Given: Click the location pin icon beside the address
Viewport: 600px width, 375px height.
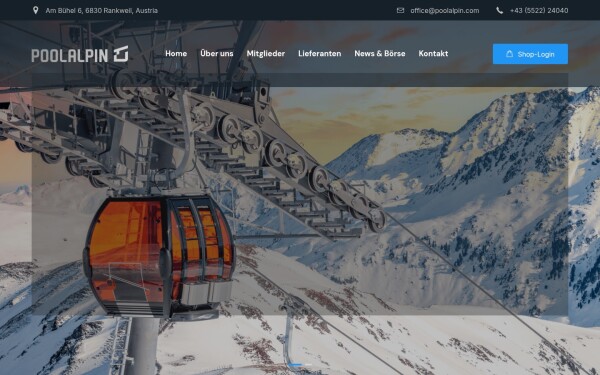Looking at the screenshot, I should [36, 10].
